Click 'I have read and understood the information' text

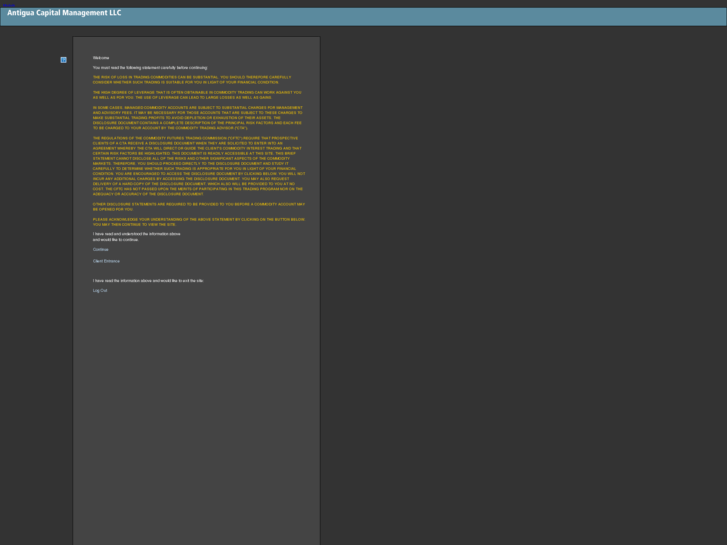[x=137, y=234]
